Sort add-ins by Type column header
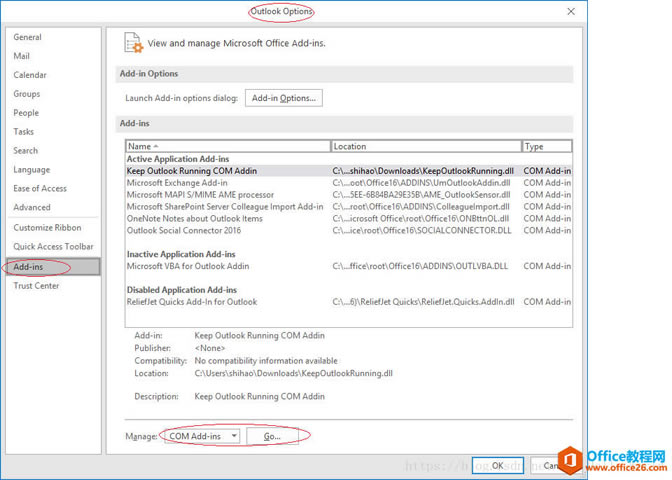The height and width of the screenshot is (480, 672). click(x=547, y=147)
